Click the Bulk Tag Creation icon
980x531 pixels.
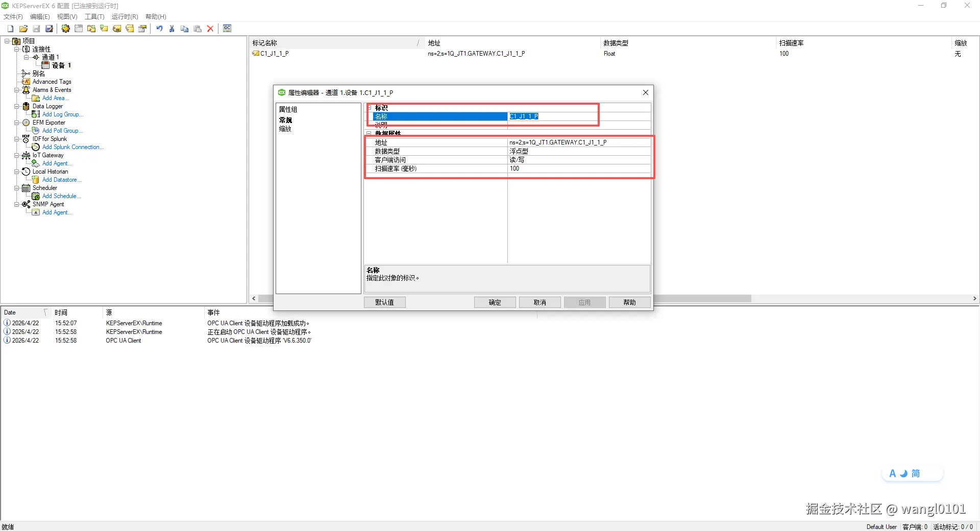point(117,29)
